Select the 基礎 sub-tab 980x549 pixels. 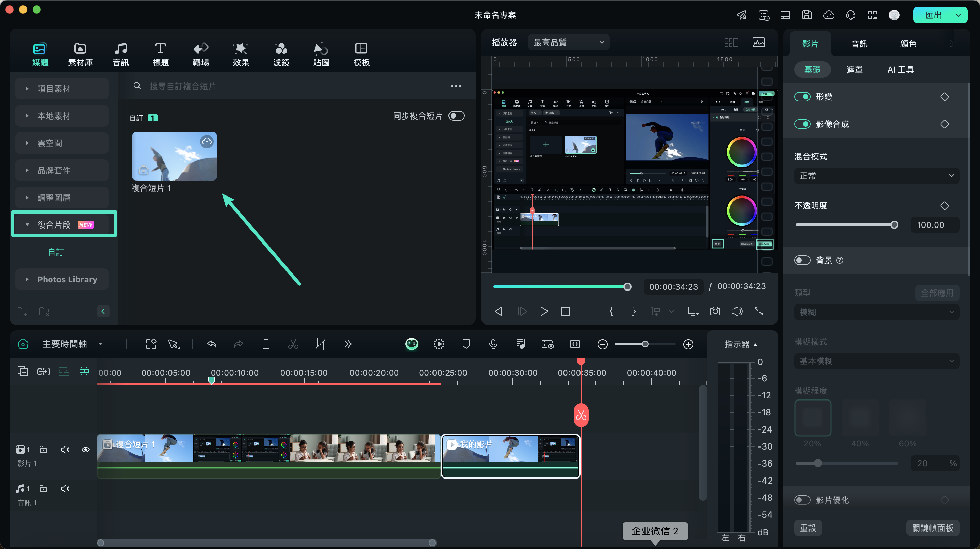coord(812,70)
